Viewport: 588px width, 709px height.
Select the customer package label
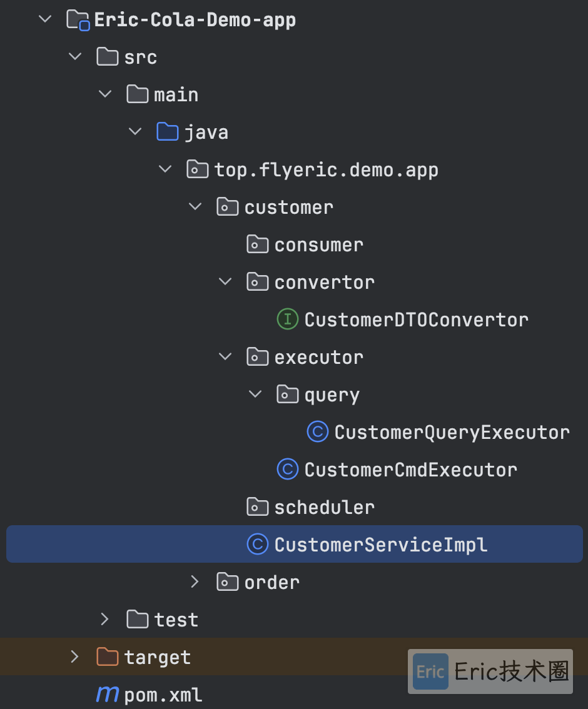tap(289, 207)
